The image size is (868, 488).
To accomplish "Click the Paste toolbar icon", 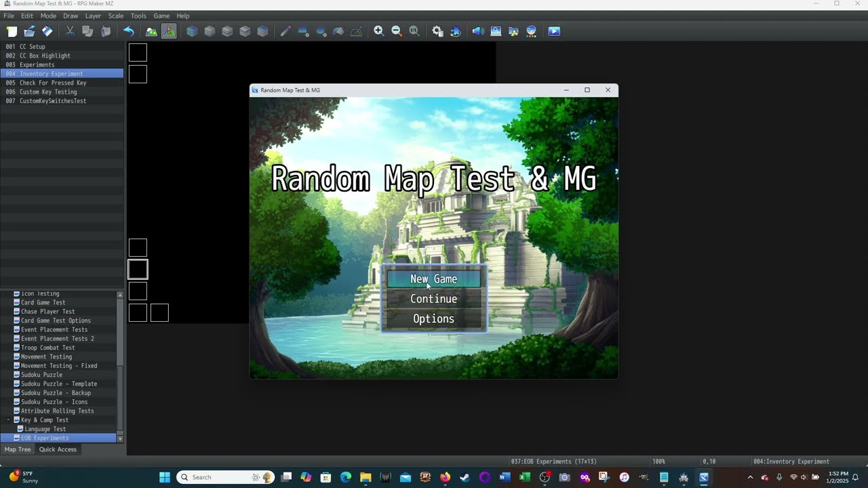I will (x=105, y=31).
